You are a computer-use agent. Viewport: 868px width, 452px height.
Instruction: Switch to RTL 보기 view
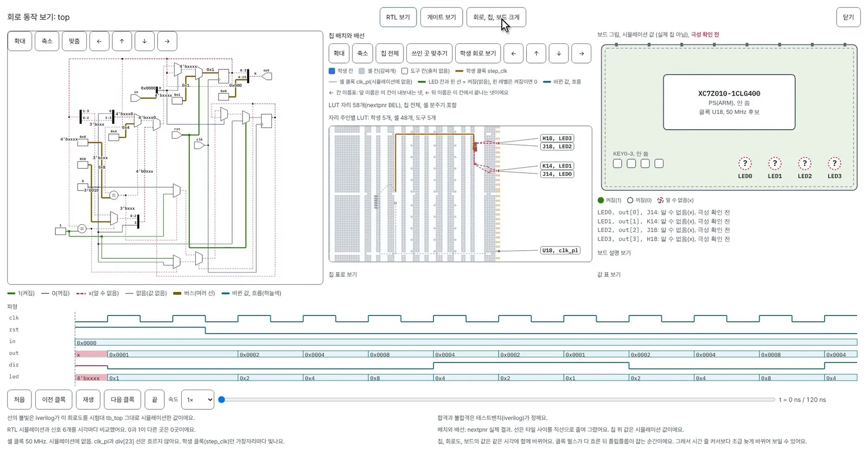(x=398, y=17)
